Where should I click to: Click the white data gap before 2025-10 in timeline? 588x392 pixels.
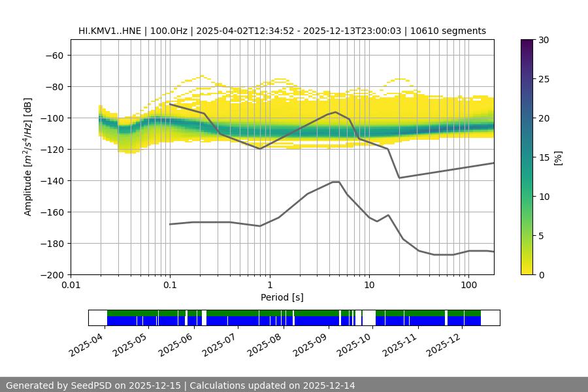click(x=369, y=318)
